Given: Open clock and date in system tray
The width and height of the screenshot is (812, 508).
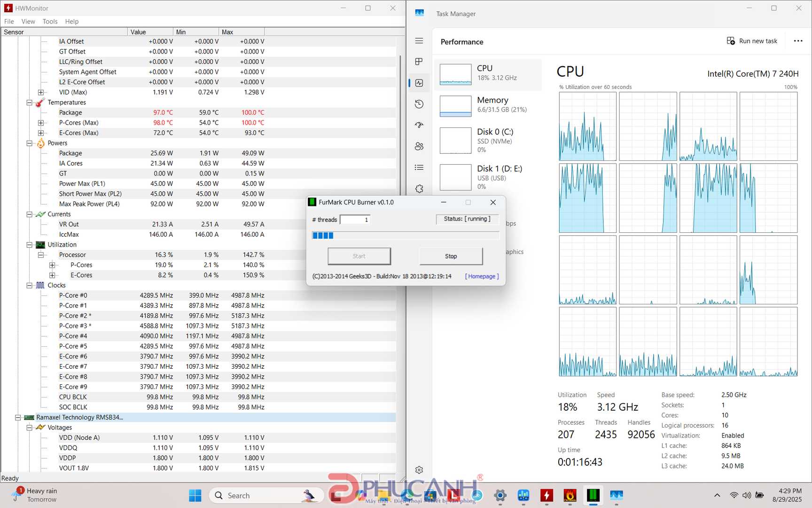Looking at the screenshot, I should (787, 495).
